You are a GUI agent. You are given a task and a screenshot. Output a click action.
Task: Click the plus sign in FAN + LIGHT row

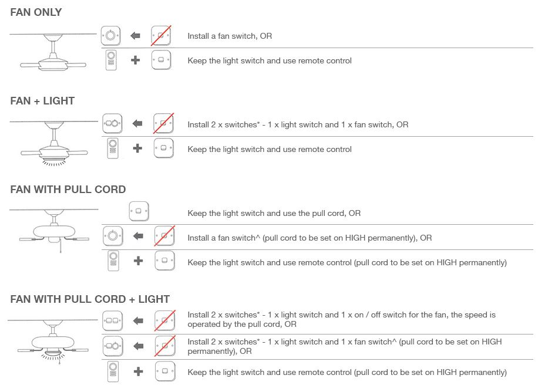(137, 148)
